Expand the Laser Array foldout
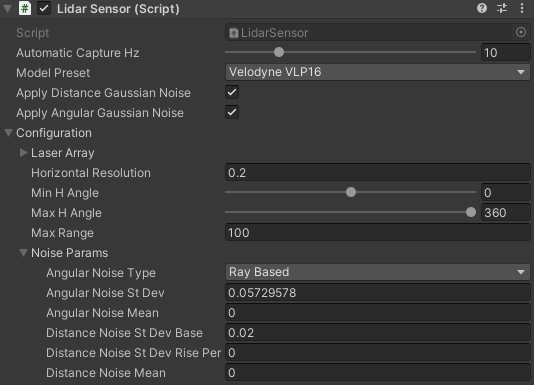 click(23, 153)
